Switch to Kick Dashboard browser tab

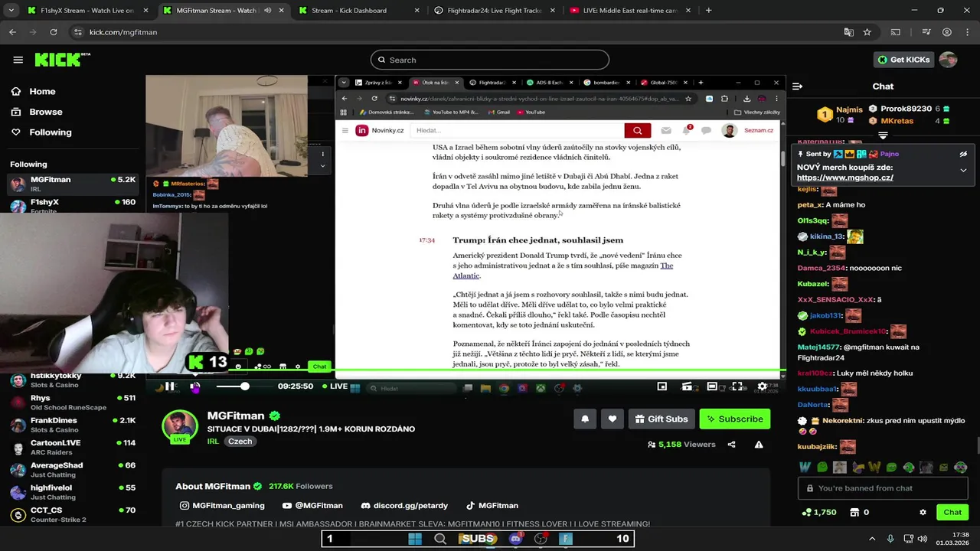click(358, 11)
